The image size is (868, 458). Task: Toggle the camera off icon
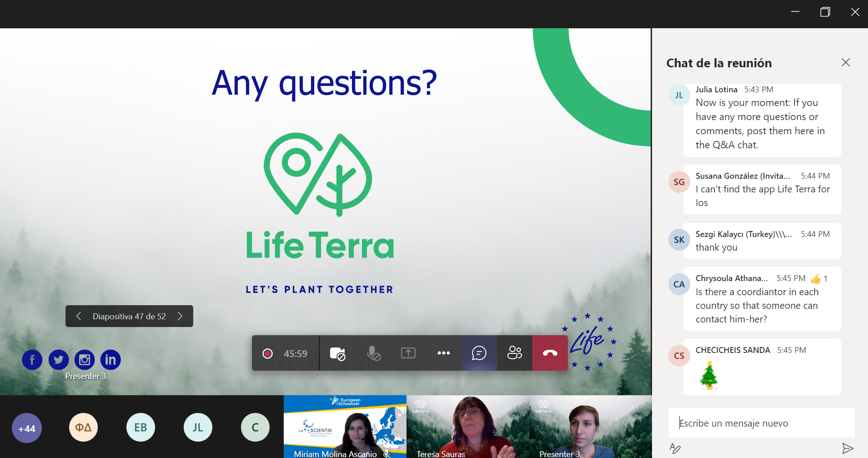point(337,353)
